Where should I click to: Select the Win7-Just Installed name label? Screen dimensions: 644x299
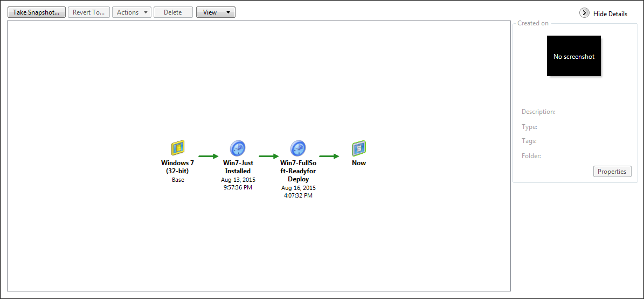coord(238,167)
